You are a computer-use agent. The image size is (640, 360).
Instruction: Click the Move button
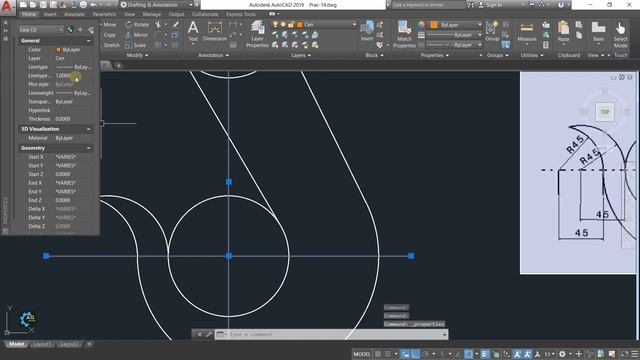pyautogui.click(x=109, y=24)
